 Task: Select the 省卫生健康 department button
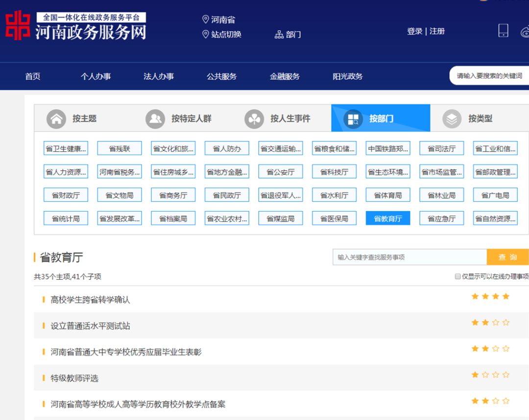click(66, 148)
